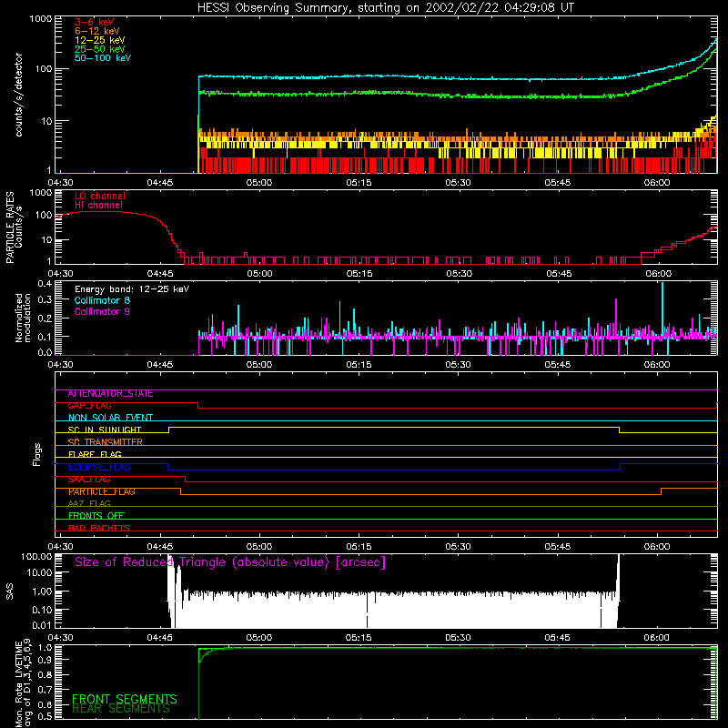Click the FRONTS_OFF flag label

click(x=96, y=516)
